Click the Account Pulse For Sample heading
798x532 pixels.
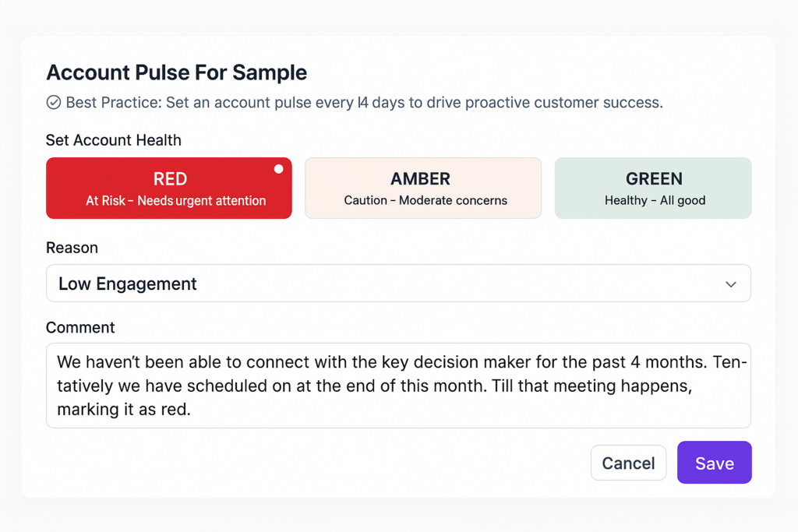tap(177, 72)
